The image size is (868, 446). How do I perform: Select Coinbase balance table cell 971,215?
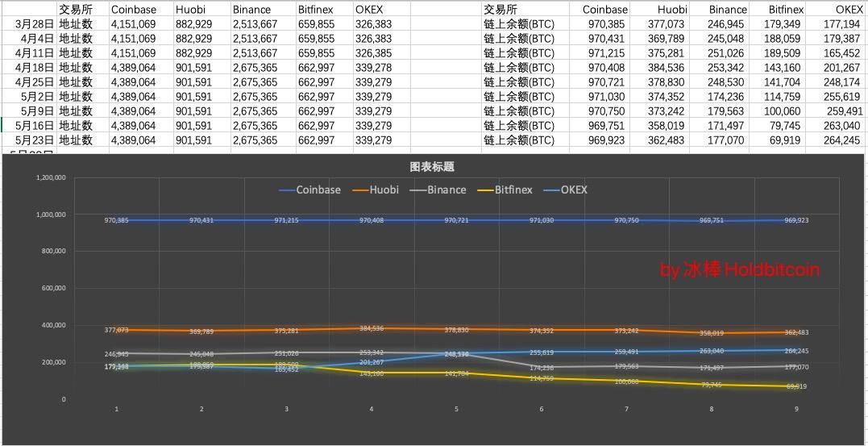(x=600, y=53)
